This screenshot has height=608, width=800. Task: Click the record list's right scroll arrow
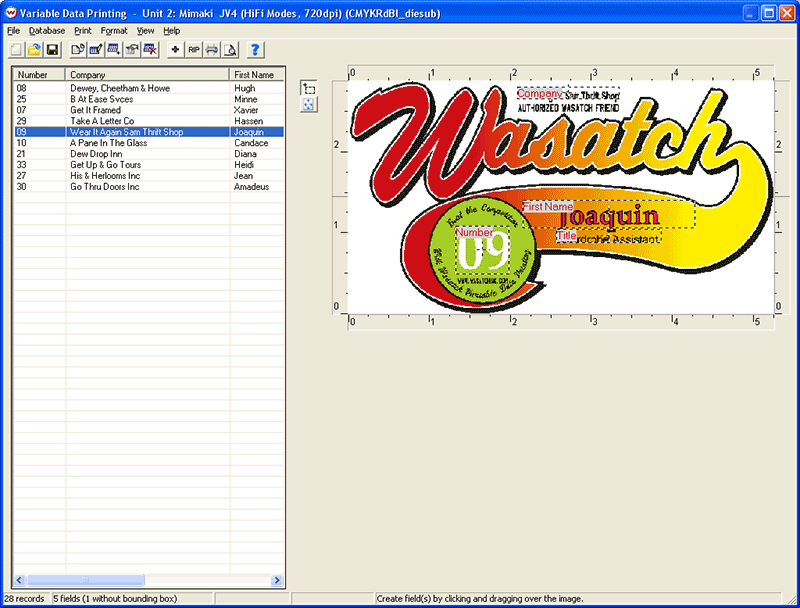pos(277,580)
